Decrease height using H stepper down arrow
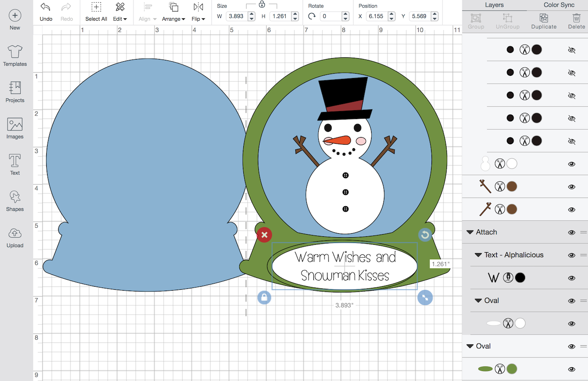 295,19
